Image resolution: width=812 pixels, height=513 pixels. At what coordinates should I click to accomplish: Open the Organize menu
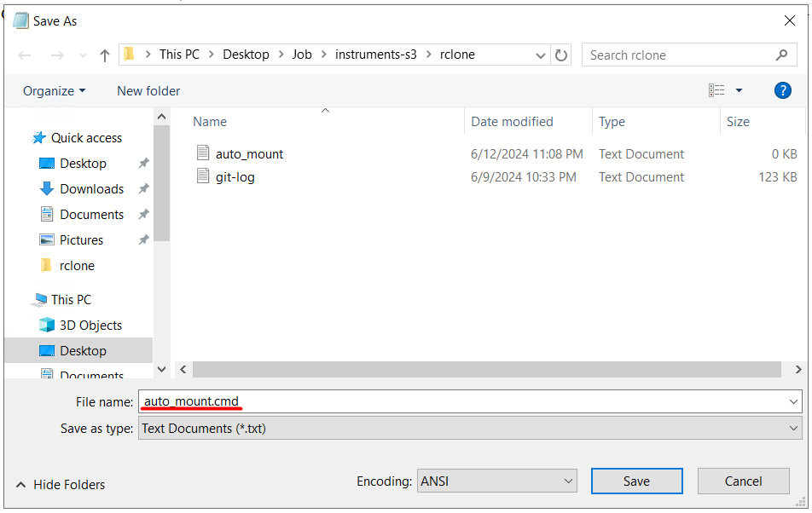click(54, 91)
